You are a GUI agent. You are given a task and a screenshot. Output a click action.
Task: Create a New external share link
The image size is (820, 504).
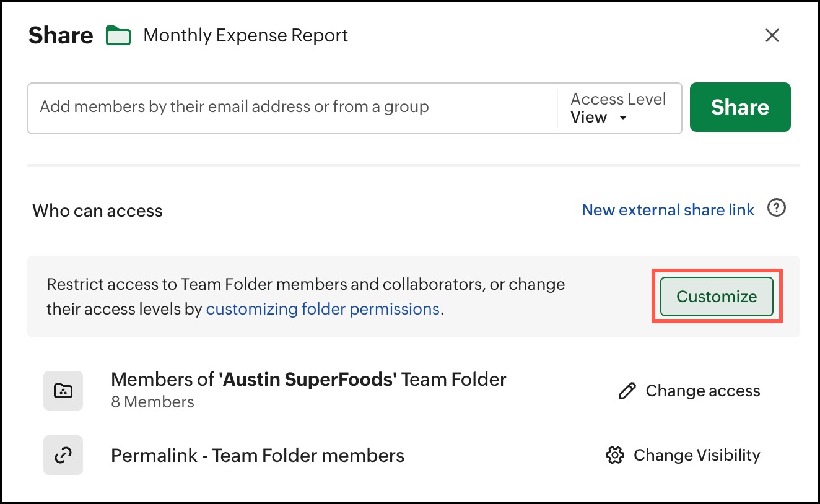click(x=668, y=211)
